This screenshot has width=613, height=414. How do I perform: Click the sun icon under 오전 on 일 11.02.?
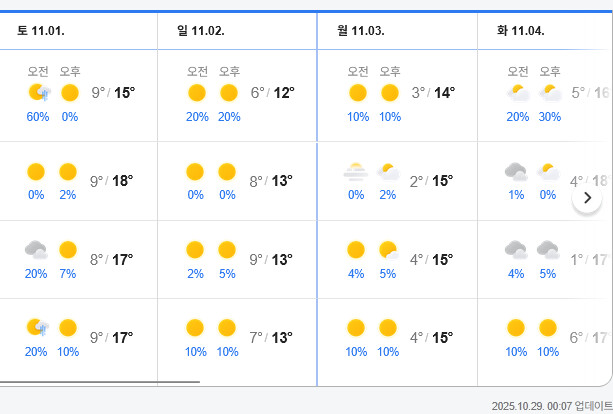tap(197, 93)
